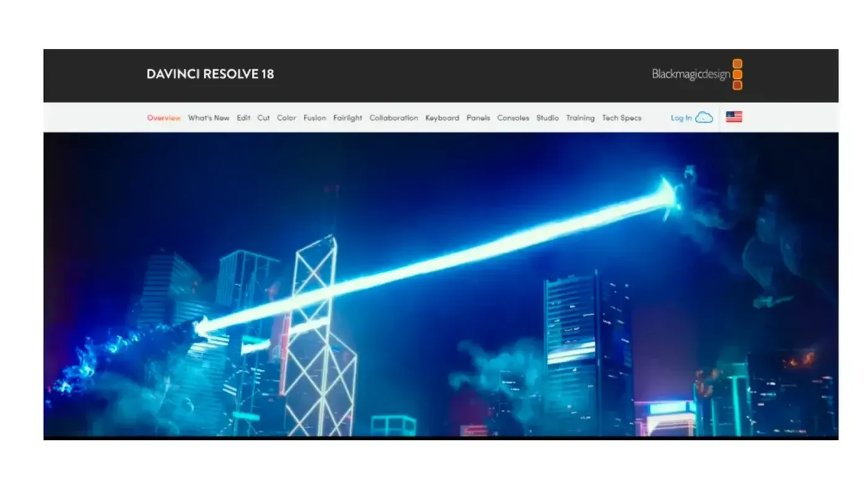
Task: Open the Overview tab
Action: 164,118
